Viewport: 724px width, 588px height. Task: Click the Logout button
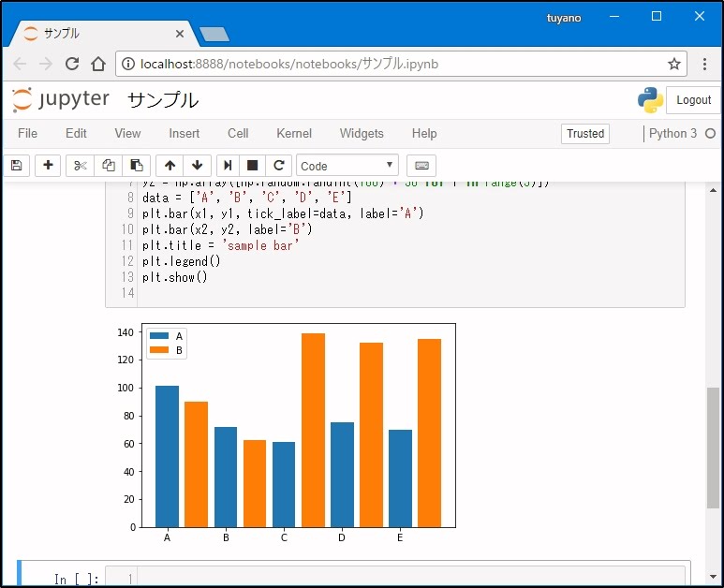coord(693,100)
